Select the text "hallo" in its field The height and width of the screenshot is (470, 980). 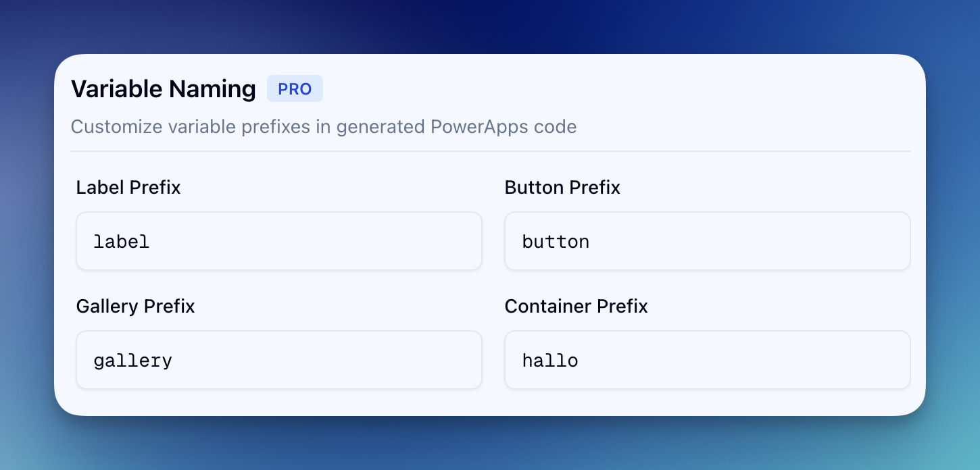point(549,361)
